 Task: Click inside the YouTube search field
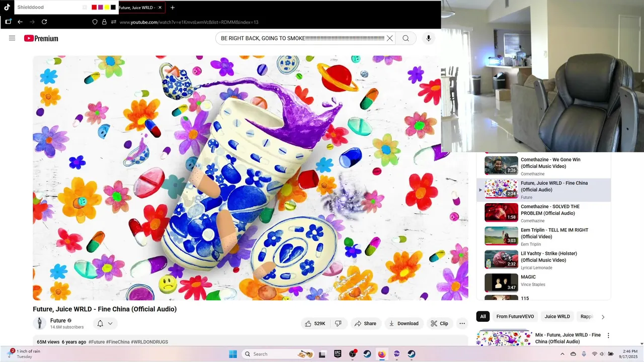pos(302,38)
